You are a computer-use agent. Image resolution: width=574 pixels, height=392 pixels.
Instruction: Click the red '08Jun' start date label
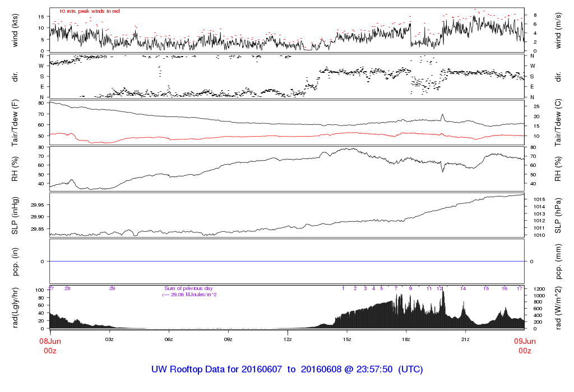(x=50, y=341)
